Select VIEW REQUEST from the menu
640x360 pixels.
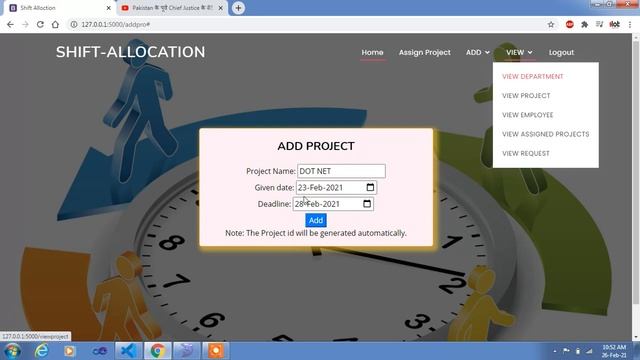[x=526, y=153]
